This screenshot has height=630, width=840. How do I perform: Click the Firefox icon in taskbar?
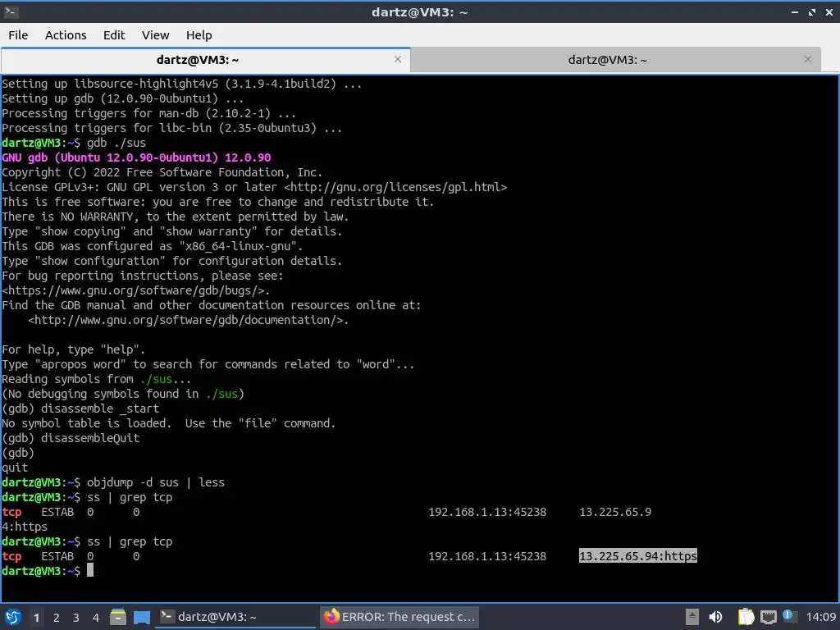pos(331,617)
